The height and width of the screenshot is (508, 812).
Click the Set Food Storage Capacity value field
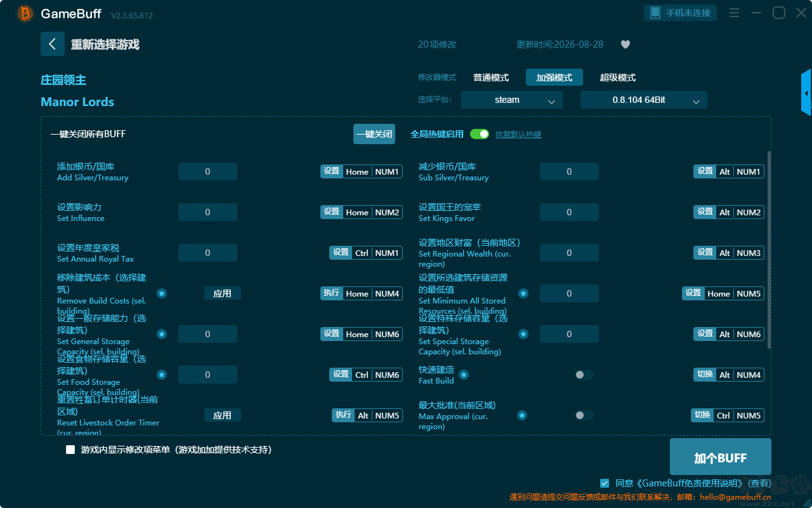[207, 375]
